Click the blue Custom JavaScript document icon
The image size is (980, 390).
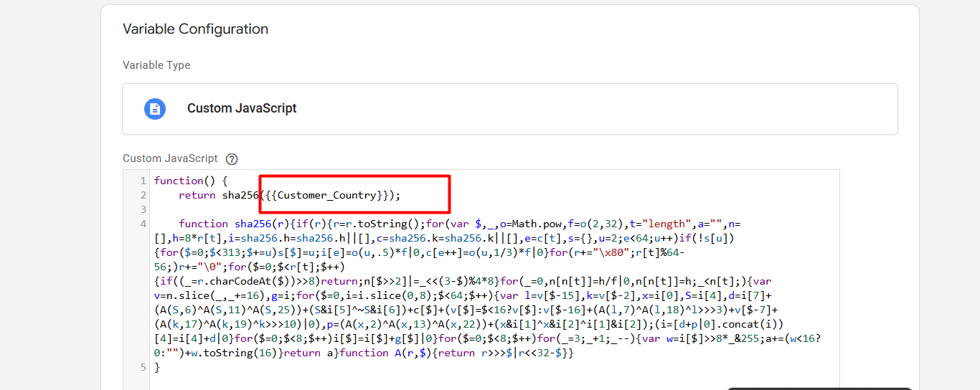(x=155, y=109)
